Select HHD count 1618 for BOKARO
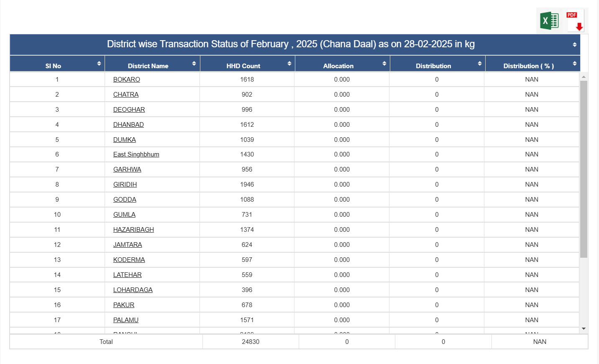 (247, 79)
